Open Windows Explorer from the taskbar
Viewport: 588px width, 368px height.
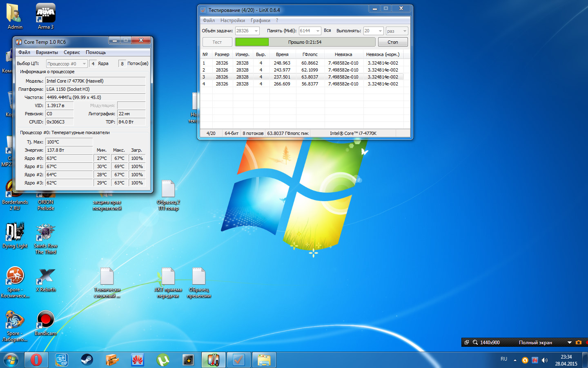coord(264,360)
